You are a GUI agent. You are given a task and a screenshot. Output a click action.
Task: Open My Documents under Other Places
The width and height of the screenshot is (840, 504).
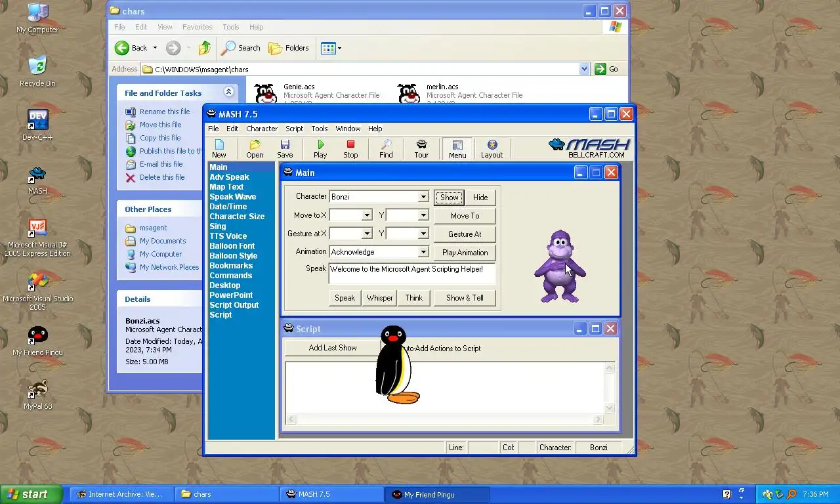point(163,241)
